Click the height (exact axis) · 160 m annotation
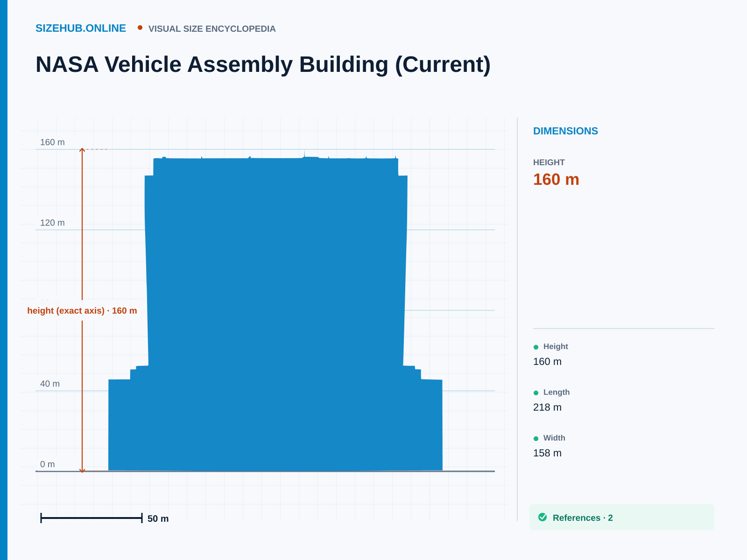The image size is (747, 560). point(82,311)
